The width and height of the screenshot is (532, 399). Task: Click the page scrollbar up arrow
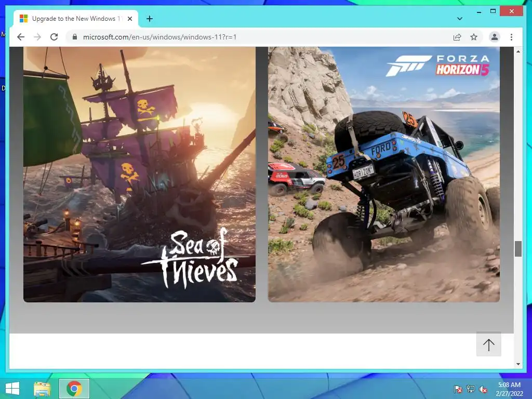click(x=518, y=51)
